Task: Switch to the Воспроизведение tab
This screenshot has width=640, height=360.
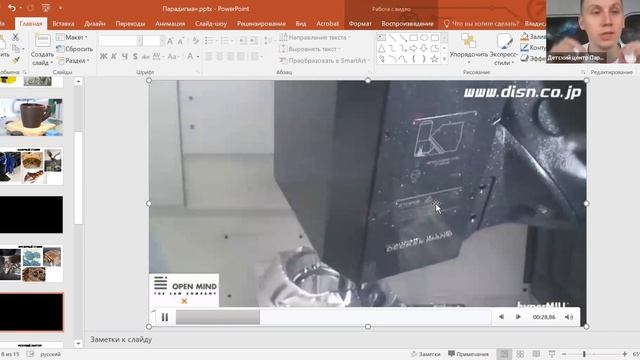Action: click(407, 24)
